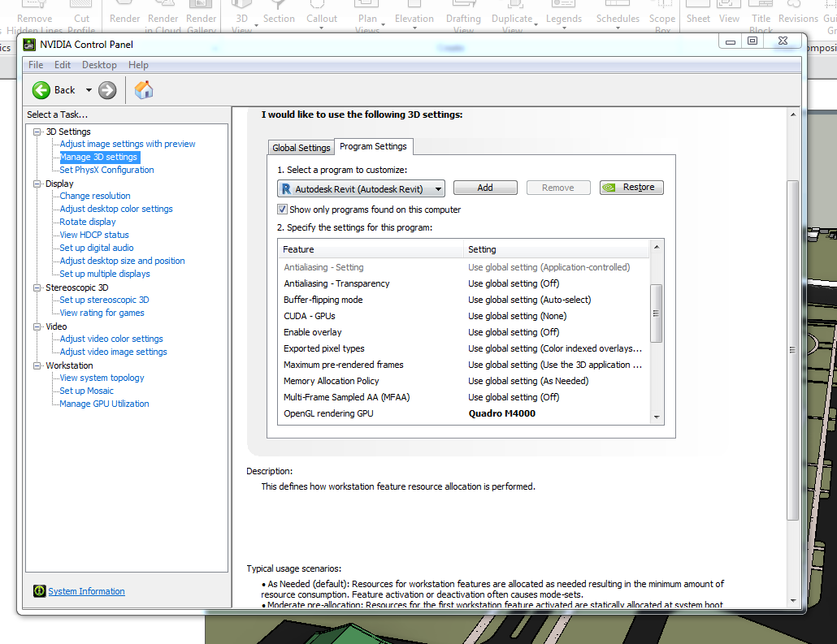Switch to the Global Settings tab
The width and height of the screenshot is (837, 644).
301,147
